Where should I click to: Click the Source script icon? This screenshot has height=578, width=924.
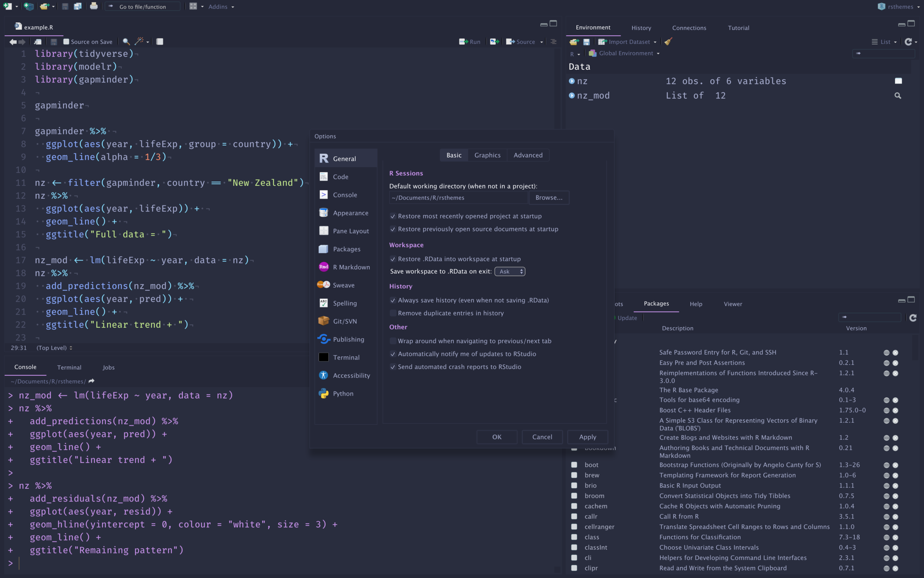tap(511, 41)
